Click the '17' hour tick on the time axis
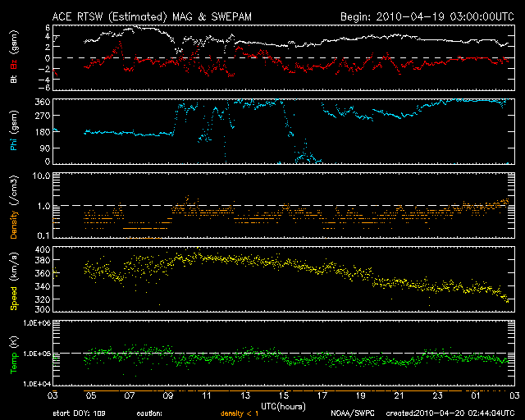Viewport: 525px width, 420px height. [322, 395]
